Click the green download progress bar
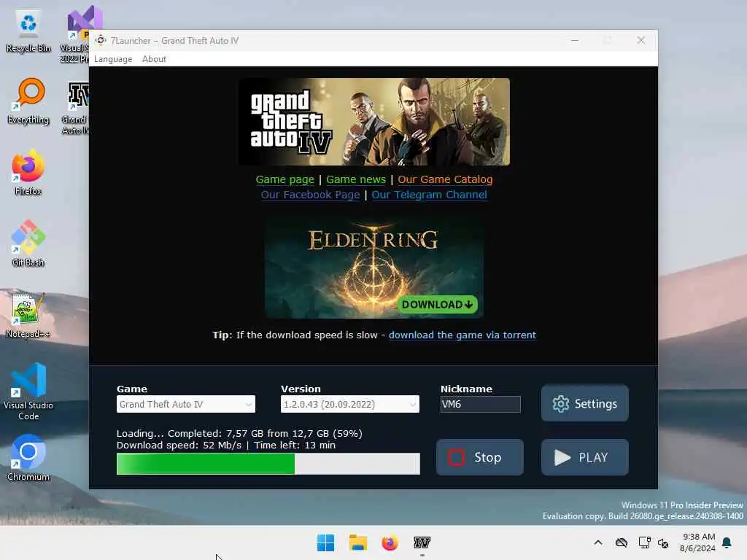Screen dimensions: 747x560 [268, 464]
